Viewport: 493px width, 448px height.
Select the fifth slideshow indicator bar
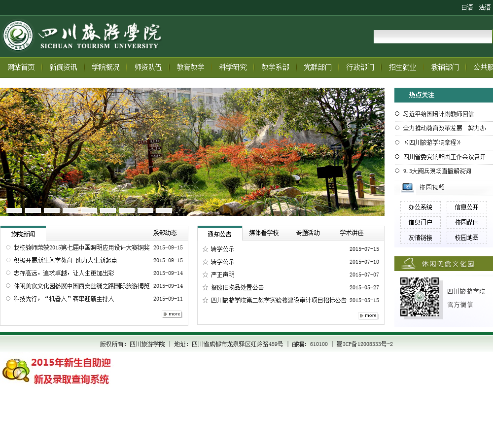tap(89, 210)
